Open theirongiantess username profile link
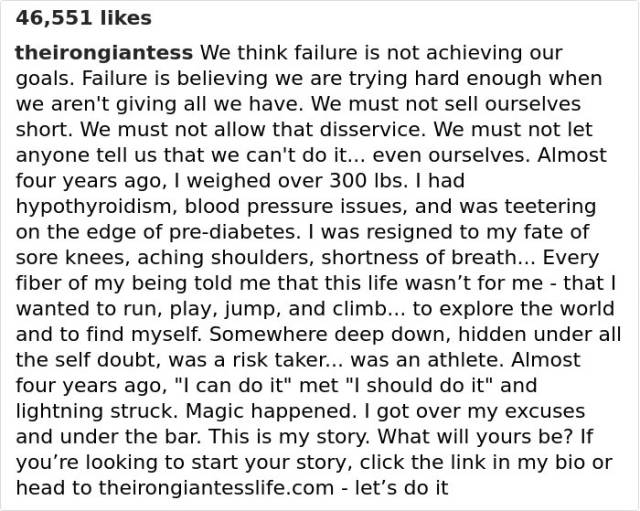Image resolution: width=640 pixels, height=511 pixels. pos(104,52)
